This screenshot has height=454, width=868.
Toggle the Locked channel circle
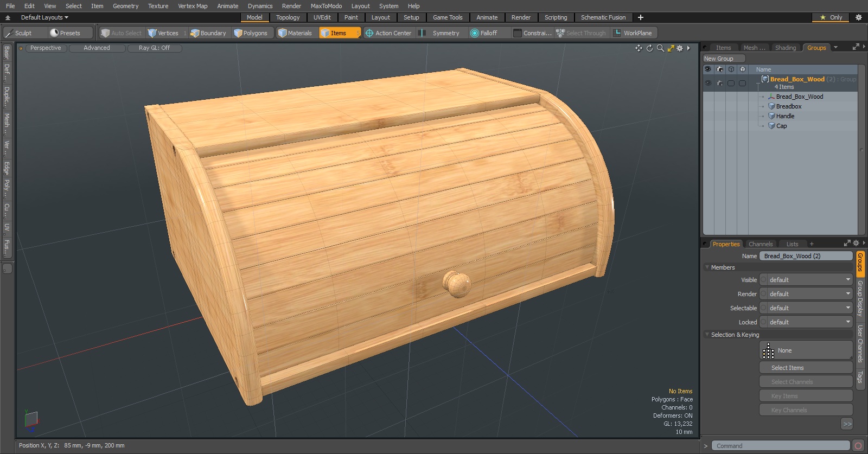click(x=763, y=322)
